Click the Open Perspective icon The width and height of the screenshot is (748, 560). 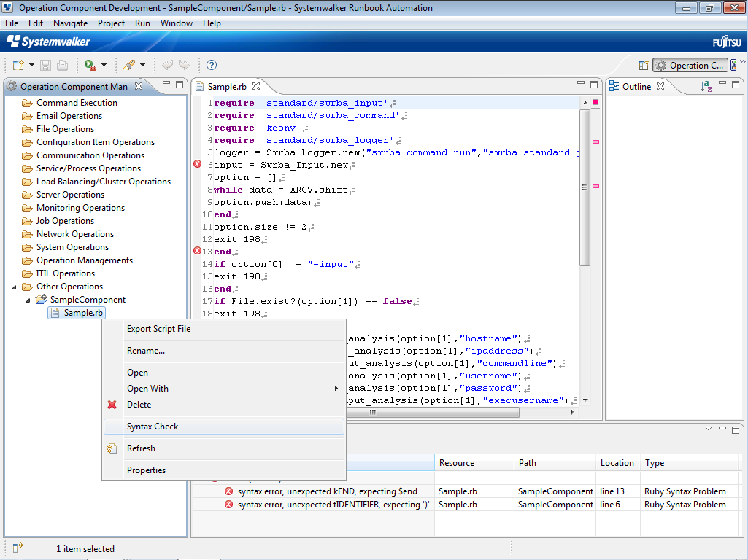coord(644,66)
